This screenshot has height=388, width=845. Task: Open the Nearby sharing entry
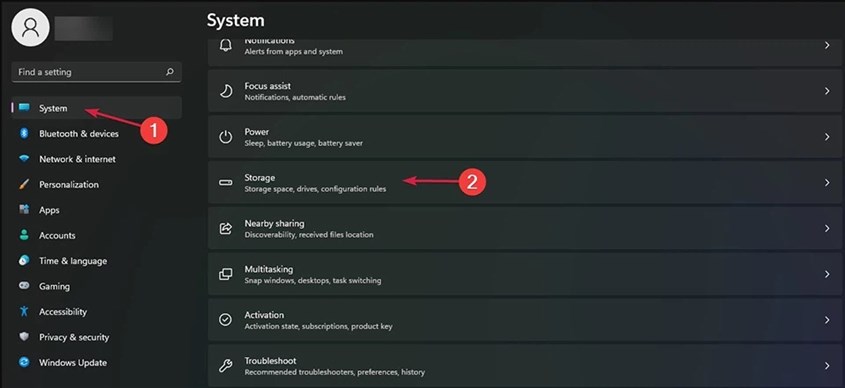pyautogui.click(x=525, y=228)
